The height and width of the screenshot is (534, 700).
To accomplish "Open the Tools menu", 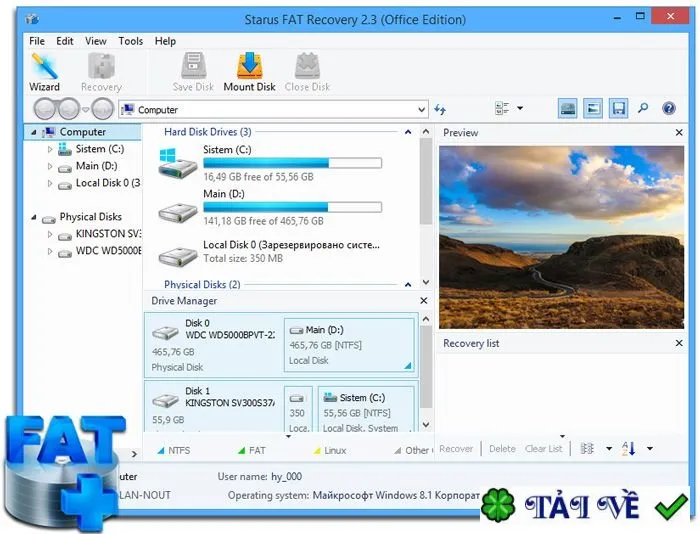I will [131, 41].
